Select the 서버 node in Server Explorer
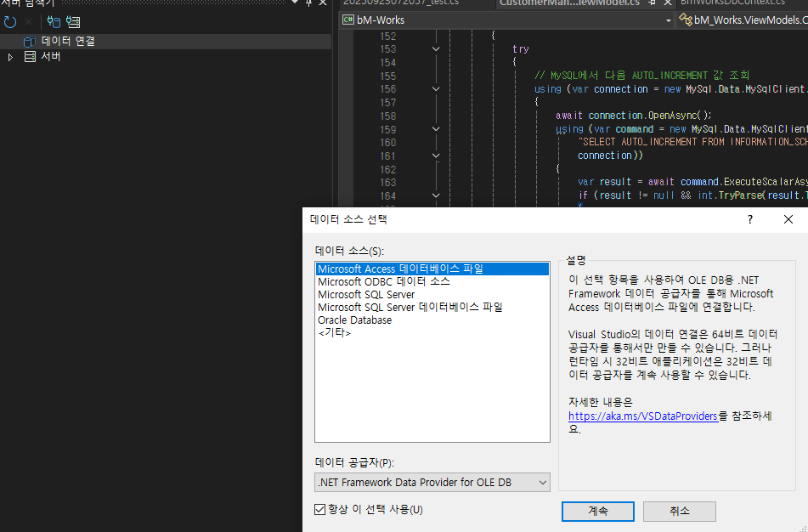 click(51, 57)
